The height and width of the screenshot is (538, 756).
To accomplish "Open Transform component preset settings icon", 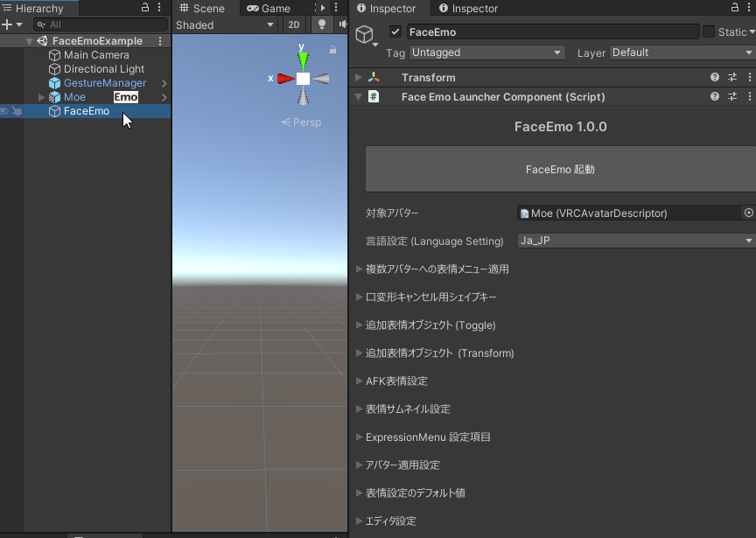I will click(732, 78).
